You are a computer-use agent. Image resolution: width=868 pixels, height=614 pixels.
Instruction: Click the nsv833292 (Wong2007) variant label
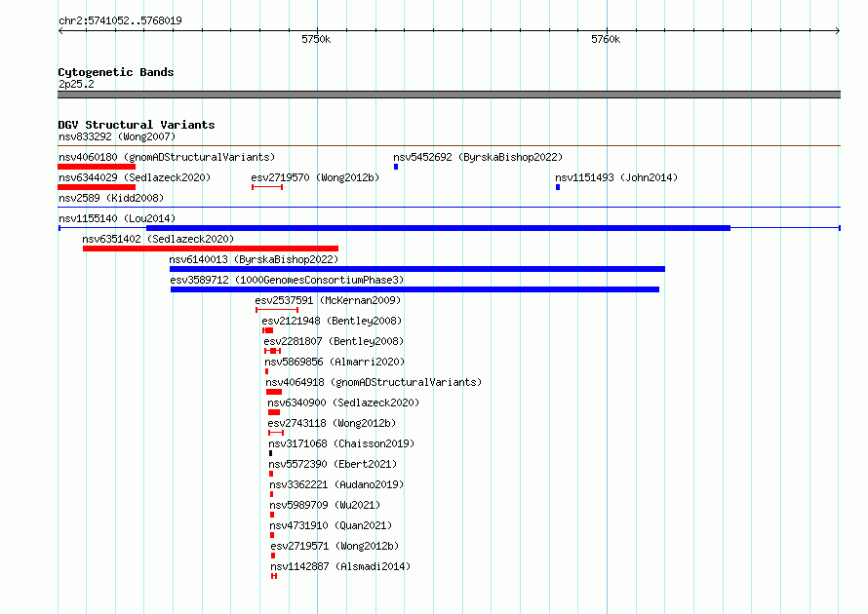pyautogui.click(x=117, y=136)
